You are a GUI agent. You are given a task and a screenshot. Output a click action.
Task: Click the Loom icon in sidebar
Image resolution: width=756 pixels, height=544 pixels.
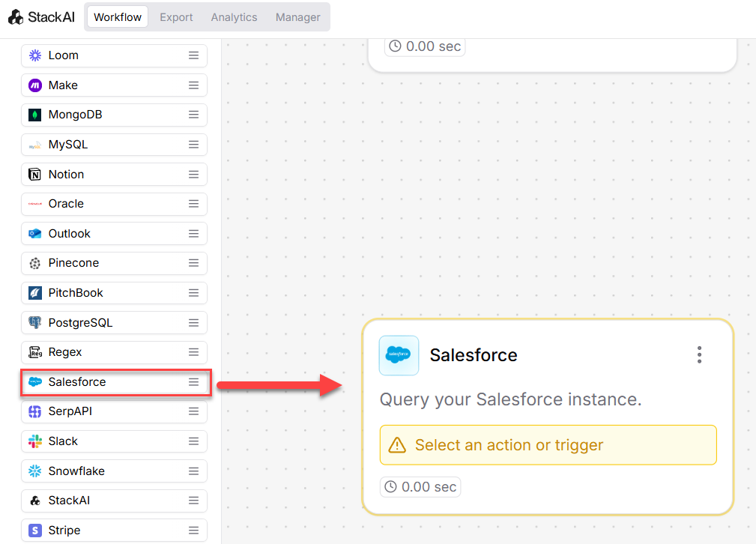(x=34, y=55)
